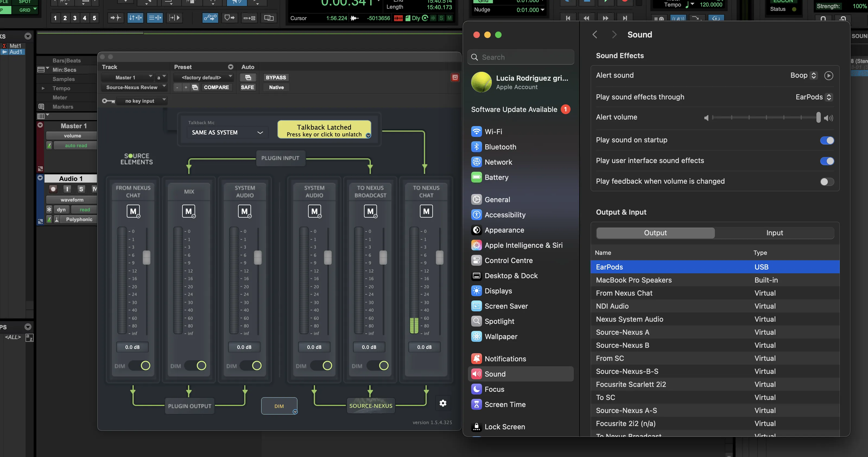Screen dimensions: 868x457
Task: Open Focus in Settings sidebar
Action: coord(521,389)
